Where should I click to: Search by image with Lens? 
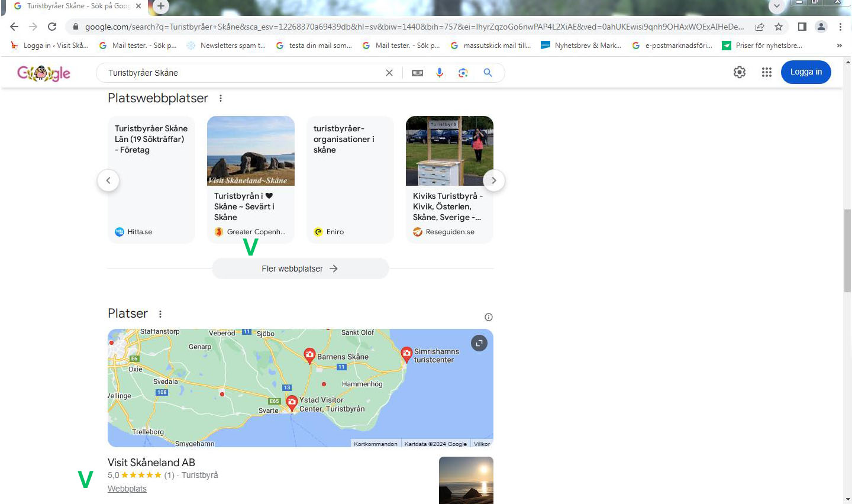[463, 73]
